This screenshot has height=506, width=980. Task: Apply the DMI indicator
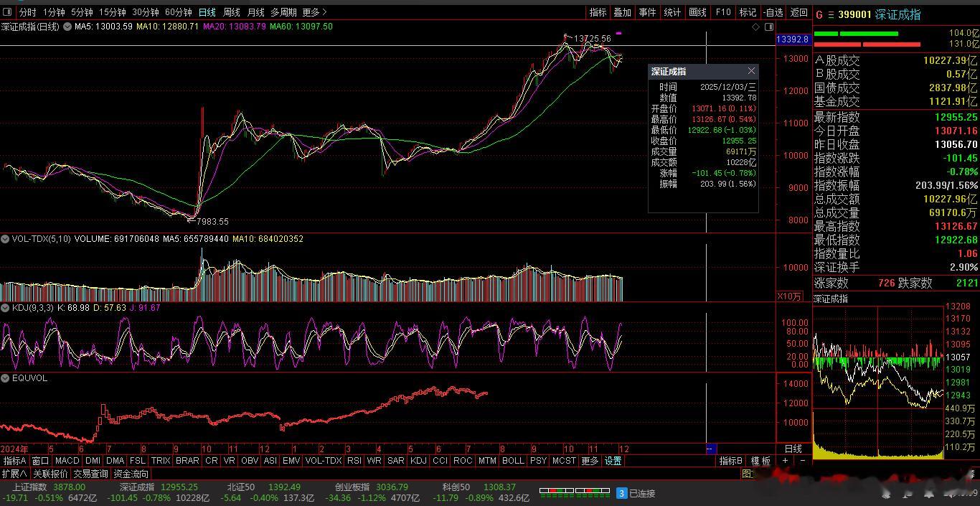tap(93, 461)
